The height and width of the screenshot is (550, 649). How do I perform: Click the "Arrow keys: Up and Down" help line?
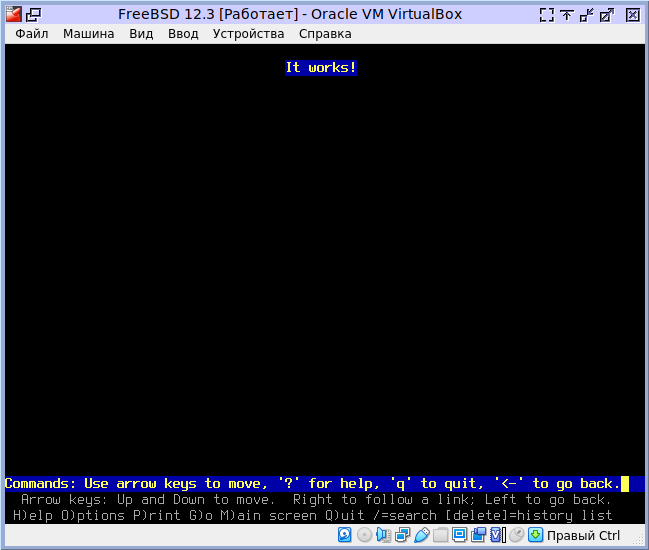pyautogui.click(x=316, y=500)
